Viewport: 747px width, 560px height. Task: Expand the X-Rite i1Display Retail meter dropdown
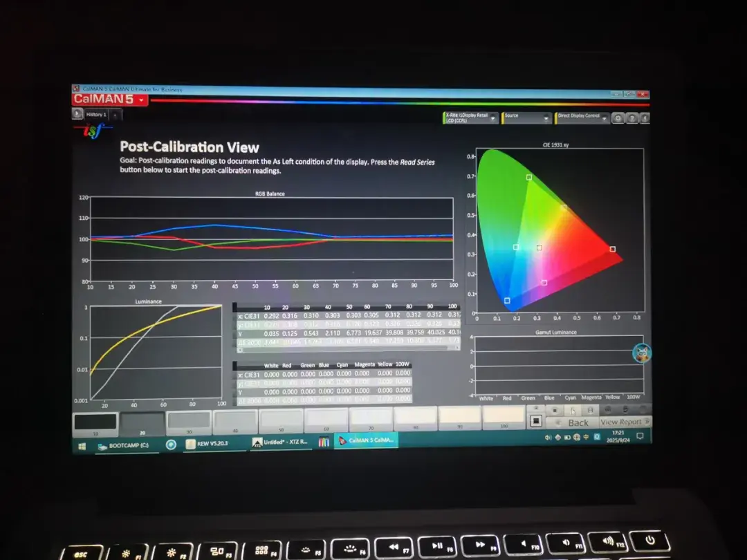tap(471, 118)
